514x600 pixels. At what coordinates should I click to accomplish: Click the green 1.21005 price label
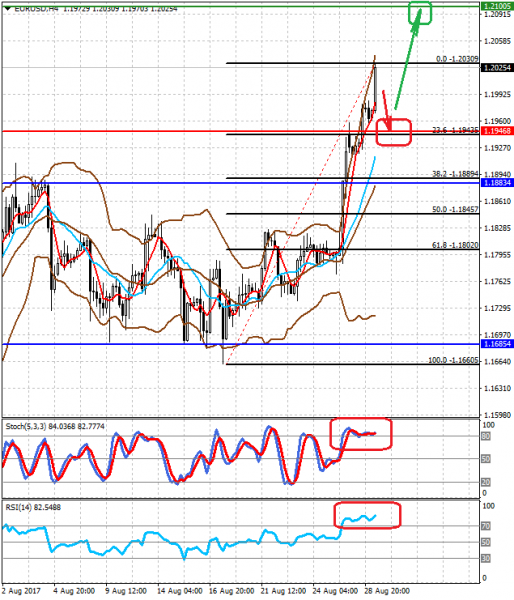coord(497,6)
